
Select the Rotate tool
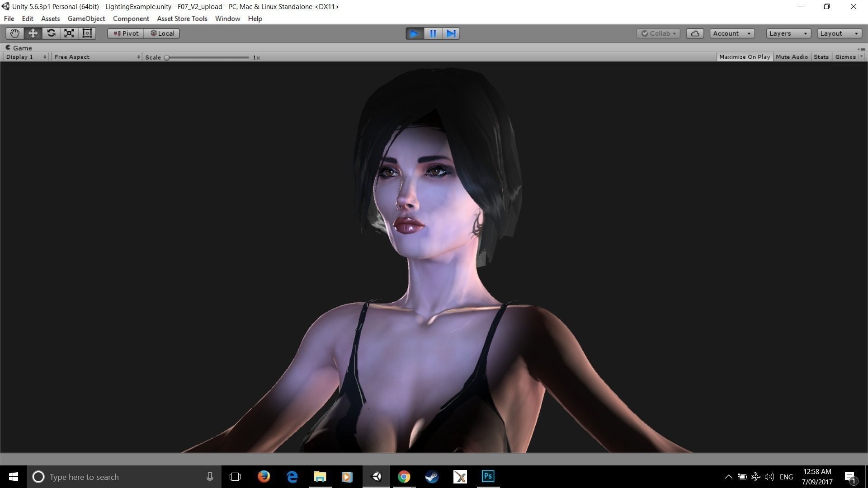pos(51,33)
